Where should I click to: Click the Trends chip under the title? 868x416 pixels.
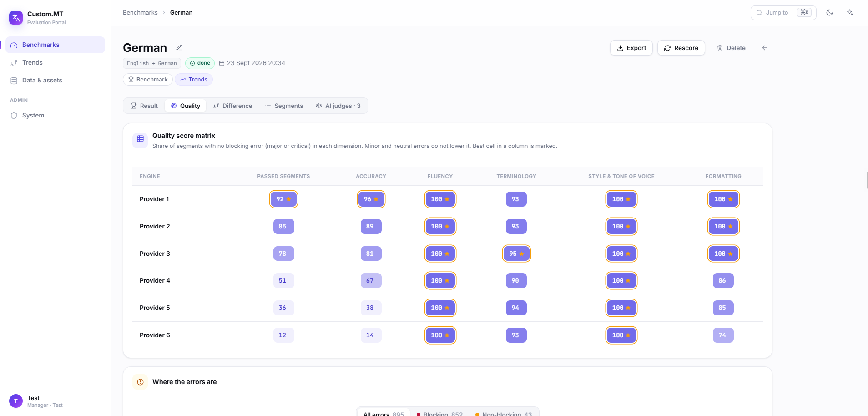tap(194, 79)
